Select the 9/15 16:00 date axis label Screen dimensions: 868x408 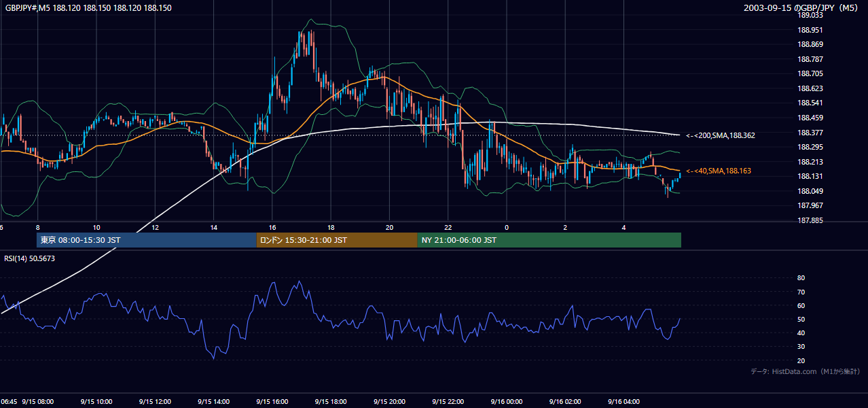pyautogui.click(x=272, y=401)
